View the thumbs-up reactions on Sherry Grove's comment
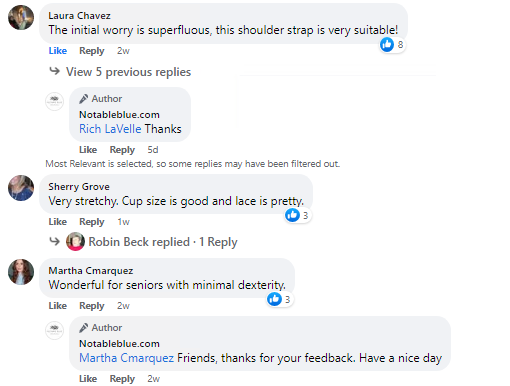This screenshot has width=510, height=386. (297, 215)
